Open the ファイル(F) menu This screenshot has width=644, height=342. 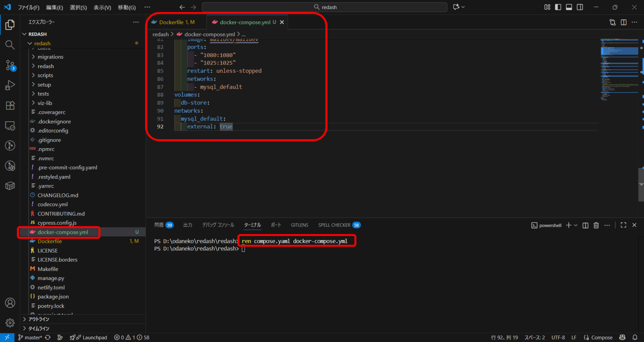click(29, 7)
